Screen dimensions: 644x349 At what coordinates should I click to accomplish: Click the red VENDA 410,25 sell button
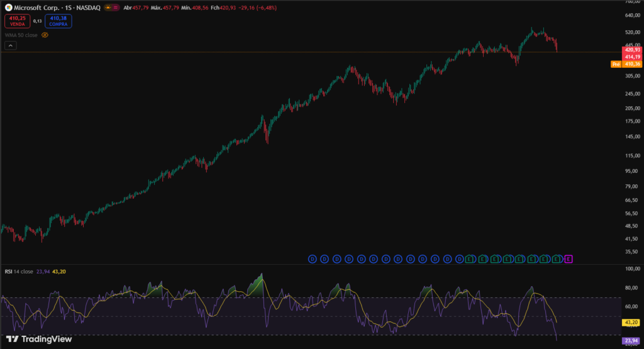coord(17,21)
